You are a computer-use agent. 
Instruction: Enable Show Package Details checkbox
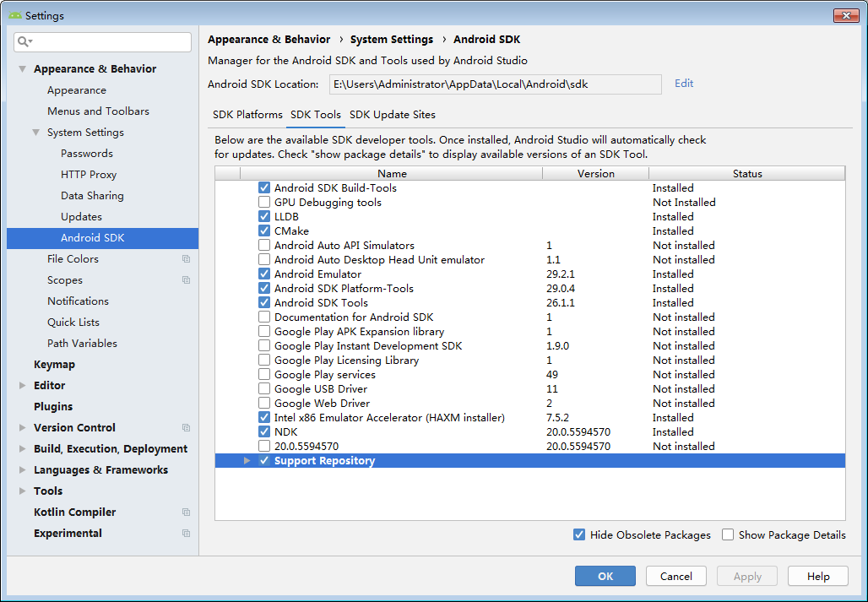pyautogui.click(x=728, y=534)
